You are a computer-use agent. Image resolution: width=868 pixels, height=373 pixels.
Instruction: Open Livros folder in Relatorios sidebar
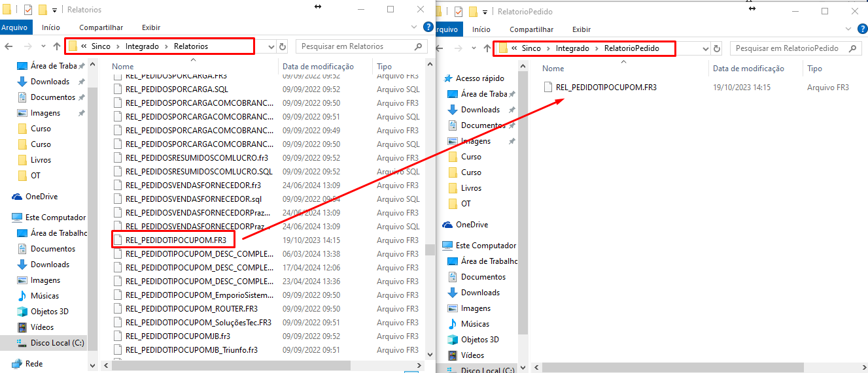pos(41,160)
